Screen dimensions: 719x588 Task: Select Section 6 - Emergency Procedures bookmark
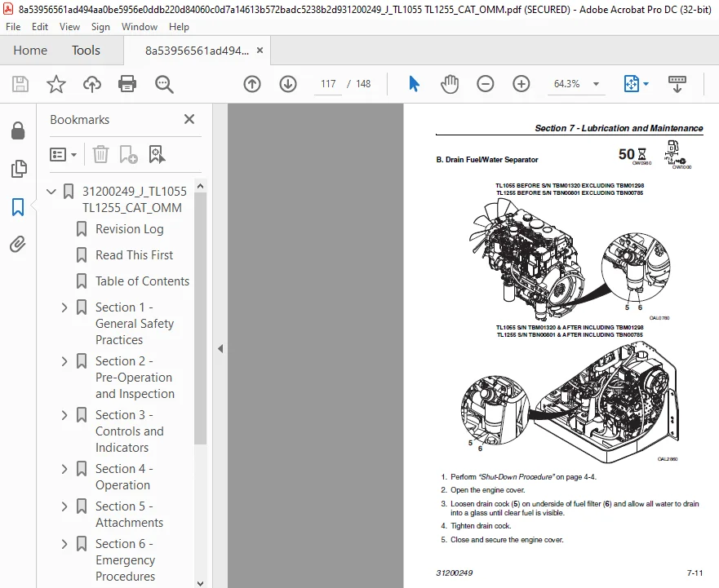coord(125,560)
